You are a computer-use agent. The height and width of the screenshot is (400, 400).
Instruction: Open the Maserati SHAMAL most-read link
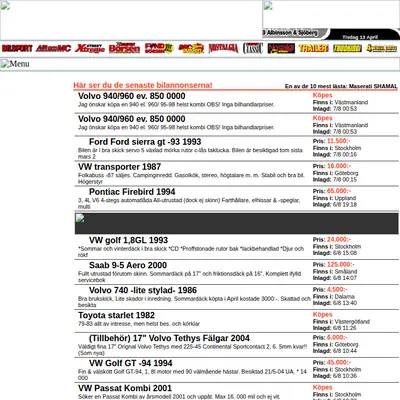pos(373,86)
